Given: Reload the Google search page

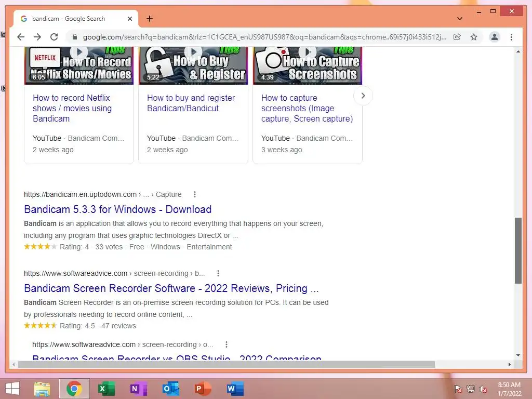Looking at the screenshot, I should (54, 37).
